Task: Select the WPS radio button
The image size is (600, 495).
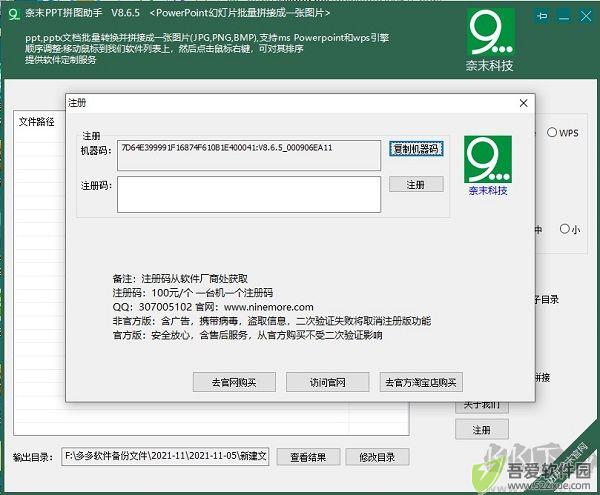Action: [x=562, y=132]
